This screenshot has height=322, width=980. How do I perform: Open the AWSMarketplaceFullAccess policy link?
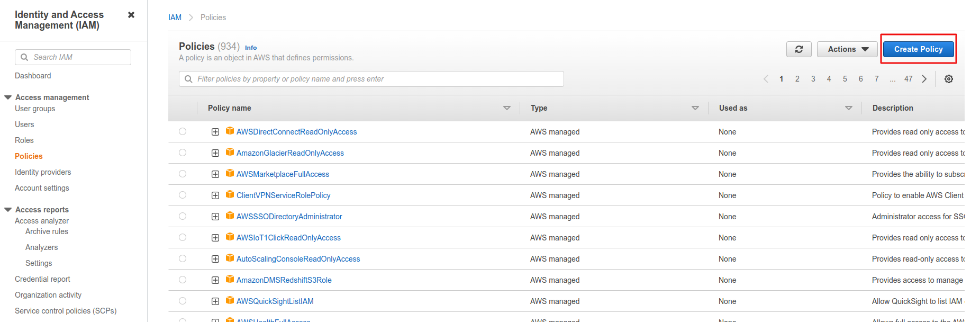(283, 174)
